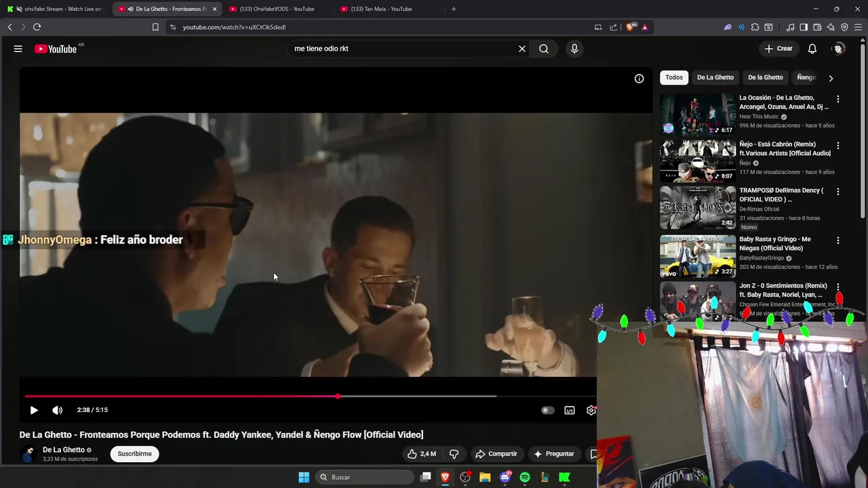Viewport: 868px width, 488px height.
Task: Close the De La Ghetto tab
Action: (x=215, y=9)
